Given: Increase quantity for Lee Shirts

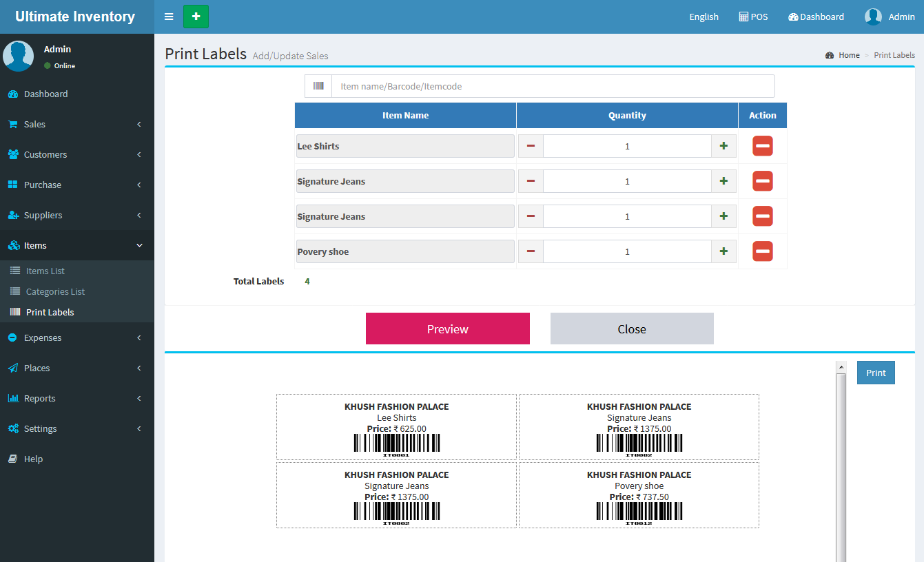Looking at the screenshot, I should tap(723, 146).
